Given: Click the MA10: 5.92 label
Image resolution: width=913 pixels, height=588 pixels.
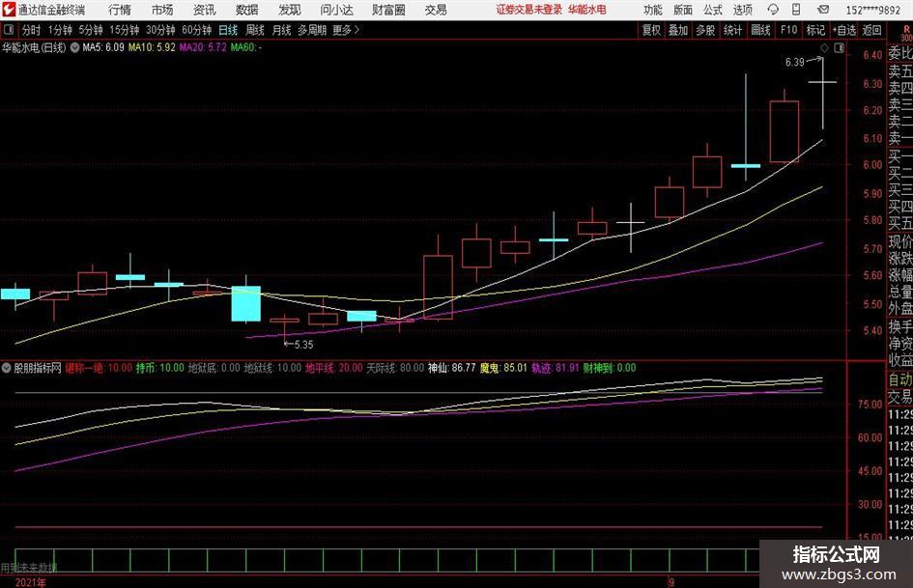Looking at the screenshot, I should pyautogui.click(x=152, y=47).
